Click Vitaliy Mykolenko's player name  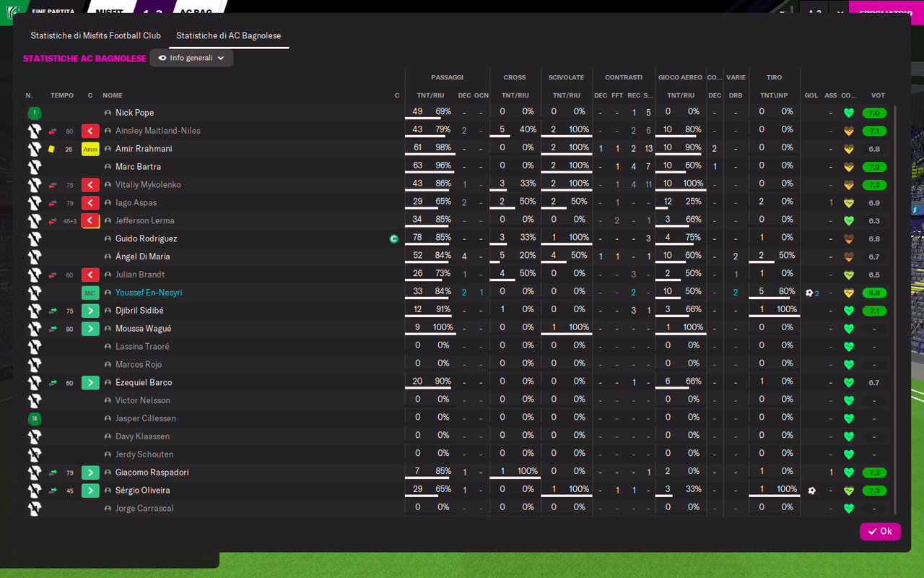(x=148, y=185)
